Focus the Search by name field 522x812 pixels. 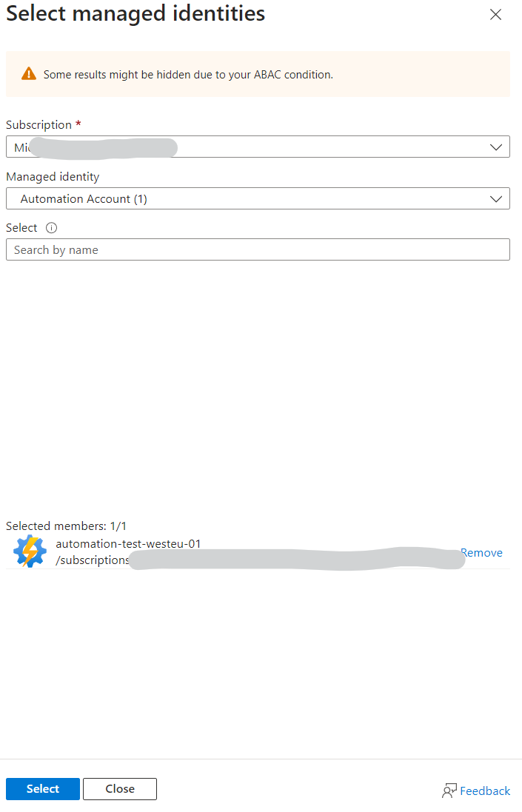tap(258, 249)
